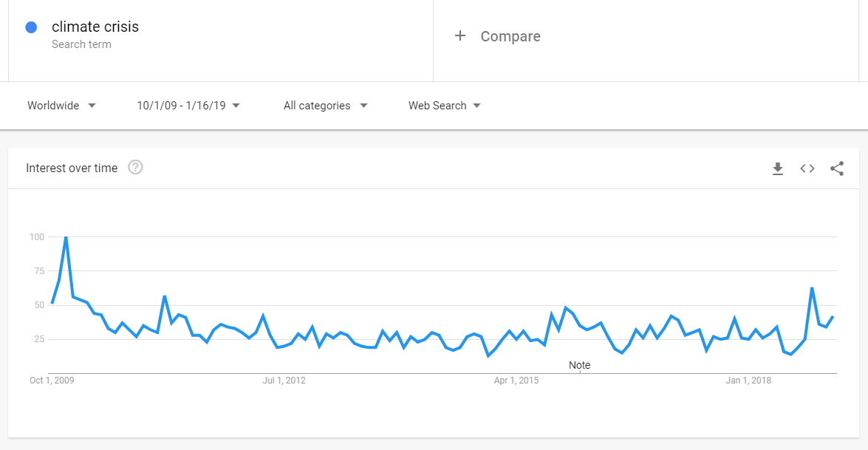The width and height of the screenshot is (868, 450).
Task: Expand the All categories dropdown
Action: pos(325,106)
